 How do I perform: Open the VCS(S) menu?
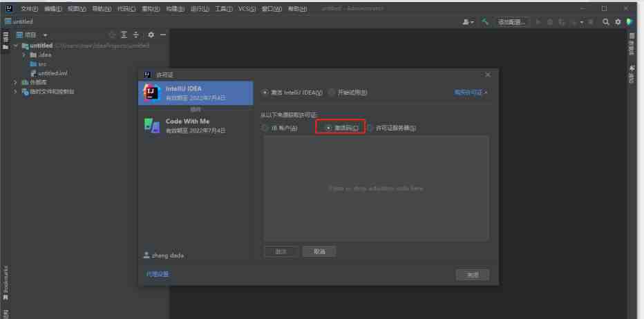coord(247,8)
